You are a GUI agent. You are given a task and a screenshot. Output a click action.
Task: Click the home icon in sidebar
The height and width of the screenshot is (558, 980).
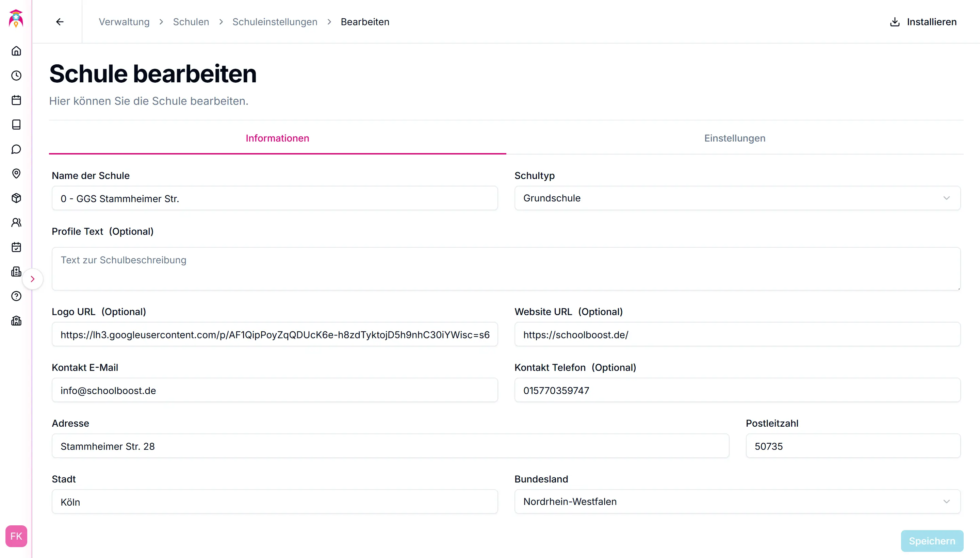16,51
